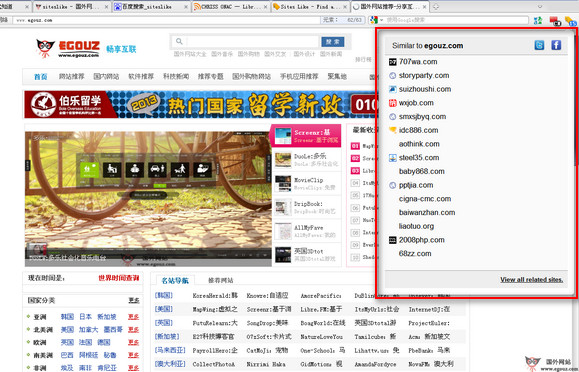Switch to the siteslike tab

(71, 7)
